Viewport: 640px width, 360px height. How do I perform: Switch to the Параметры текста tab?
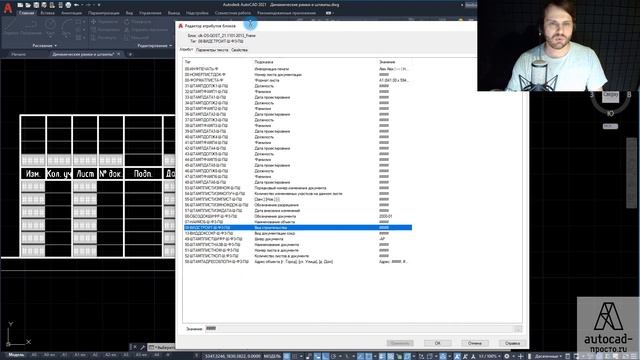[212, 50]
